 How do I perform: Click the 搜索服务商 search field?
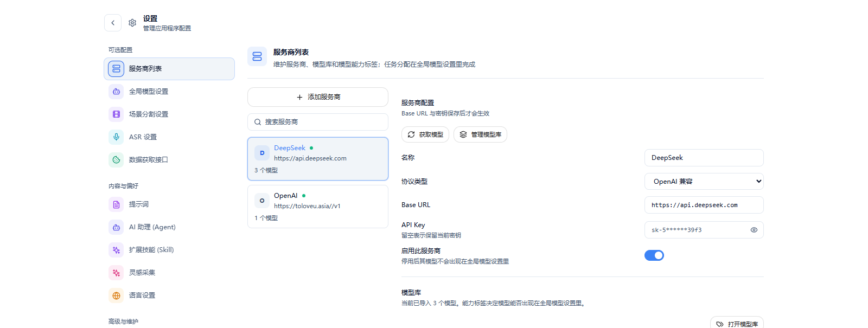pyautogui.click(x=318, y=122)
